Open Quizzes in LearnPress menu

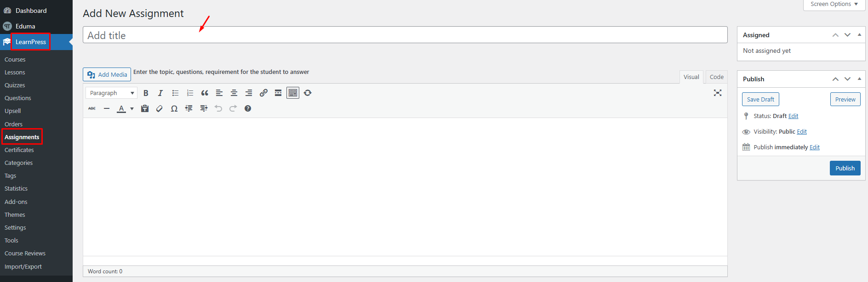tap(15, 85)
